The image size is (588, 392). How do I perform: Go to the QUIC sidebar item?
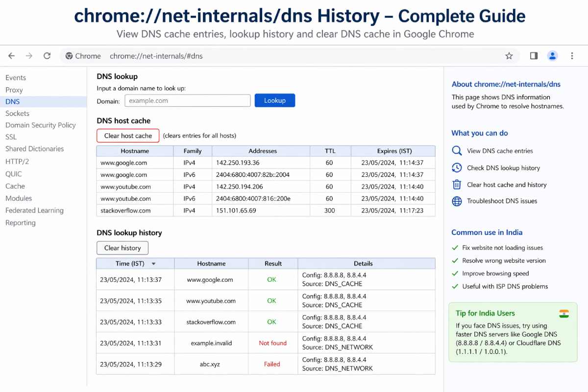coord(14,174)
